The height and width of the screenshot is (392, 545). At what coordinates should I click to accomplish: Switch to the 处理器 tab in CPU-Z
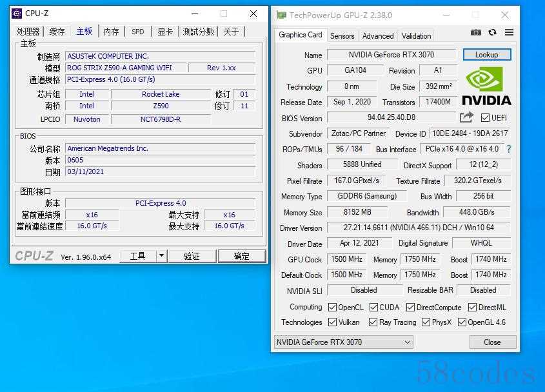coord(28,32)
